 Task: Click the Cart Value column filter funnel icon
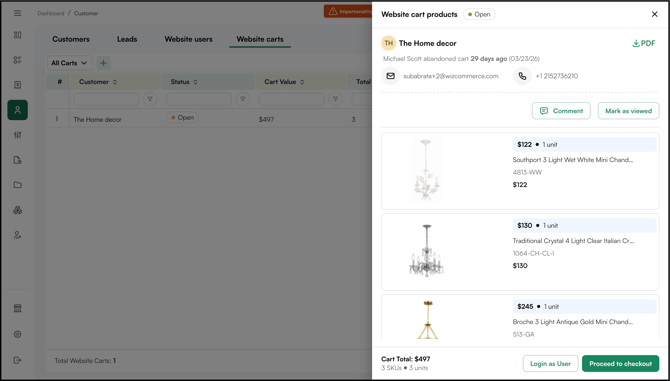pos(335,99)
